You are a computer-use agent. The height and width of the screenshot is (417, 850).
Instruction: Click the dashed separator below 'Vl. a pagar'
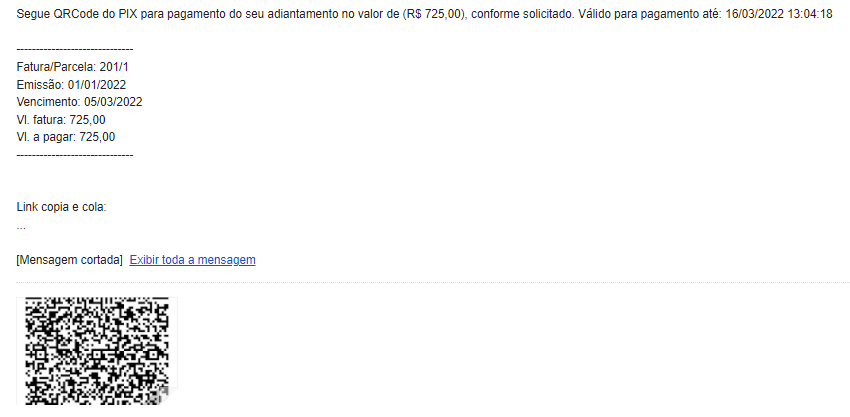[75, 155]
